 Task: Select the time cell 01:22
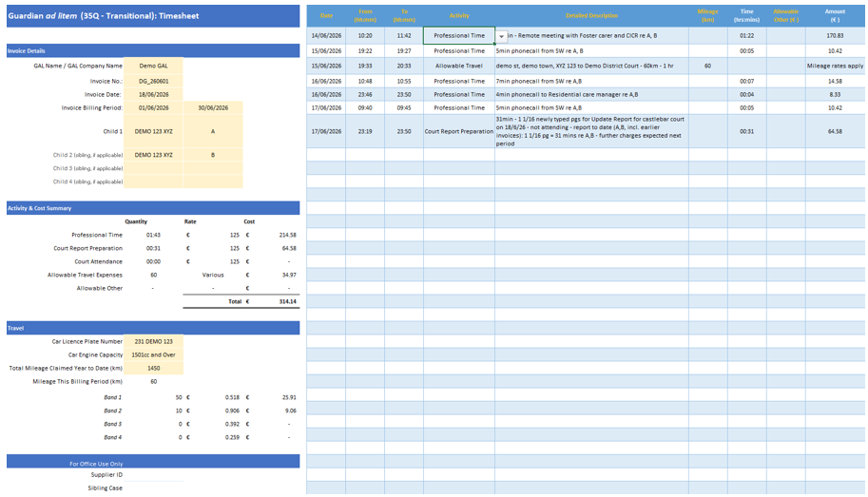coord(746,35)
